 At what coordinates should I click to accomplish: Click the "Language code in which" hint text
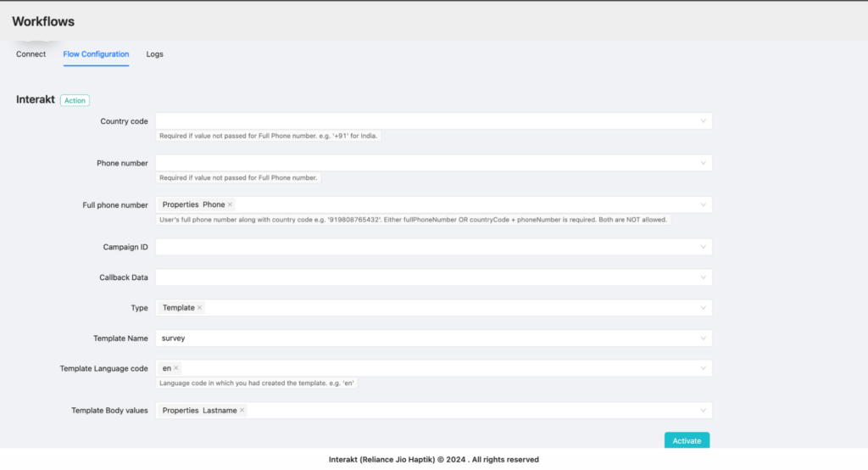click(256, 383)
